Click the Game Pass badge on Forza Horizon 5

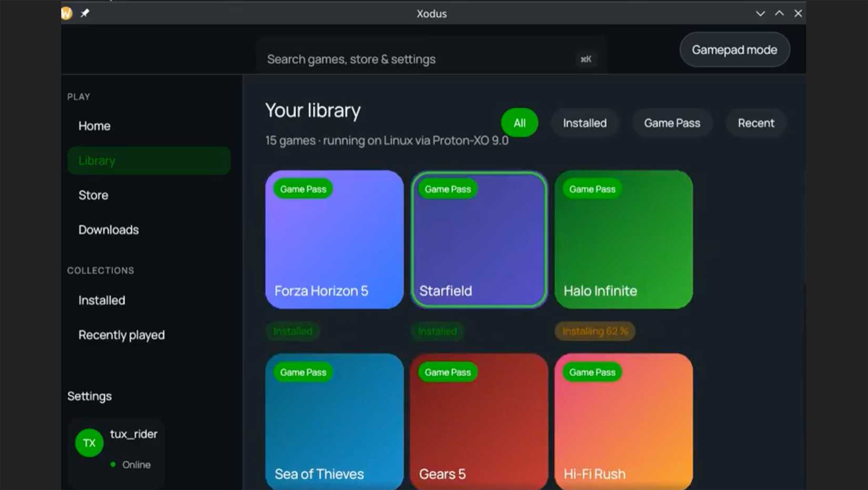303,189
